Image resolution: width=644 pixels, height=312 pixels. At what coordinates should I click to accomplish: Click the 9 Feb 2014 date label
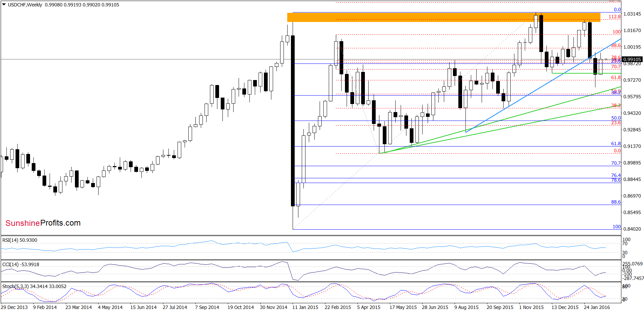(x=45, y=307)
